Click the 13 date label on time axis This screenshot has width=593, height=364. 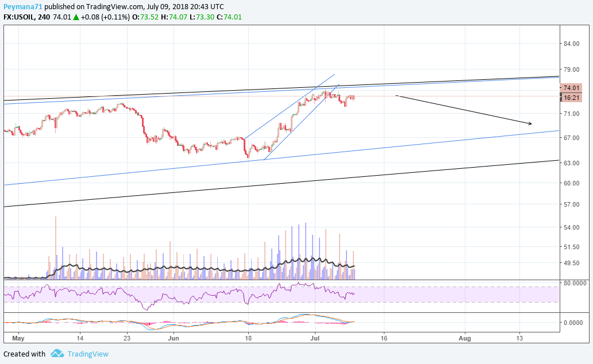(519, 338)
